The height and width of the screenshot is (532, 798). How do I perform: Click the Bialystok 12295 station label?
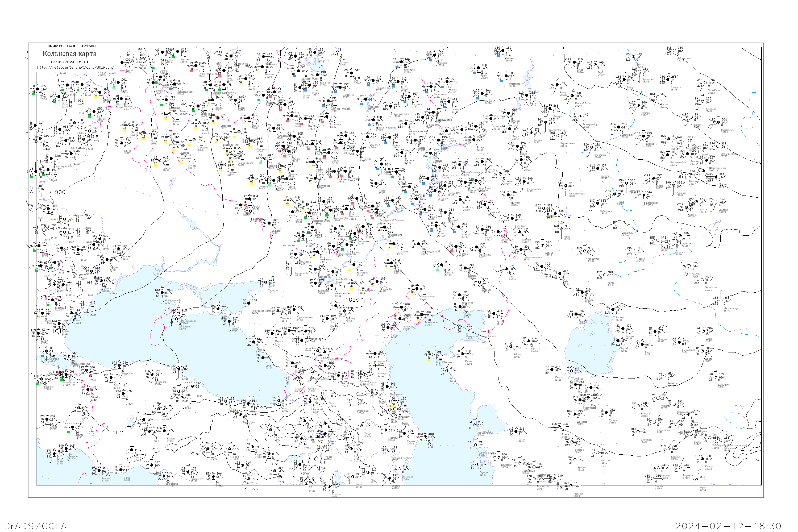(101, 120)
